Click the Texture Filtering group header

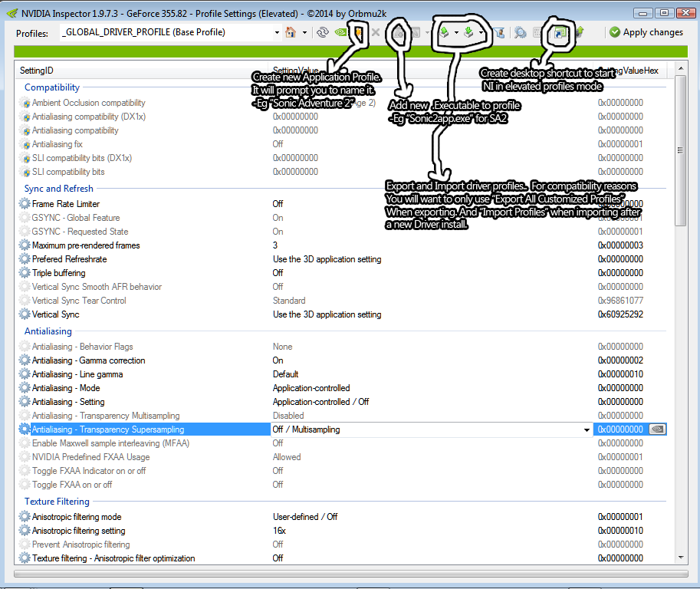58,502
